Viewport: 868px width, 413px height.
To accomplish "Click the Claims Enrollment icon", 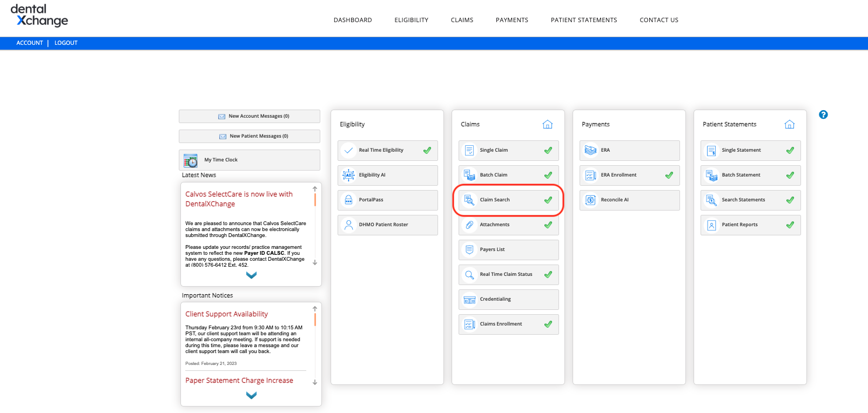I will [470, 324].
